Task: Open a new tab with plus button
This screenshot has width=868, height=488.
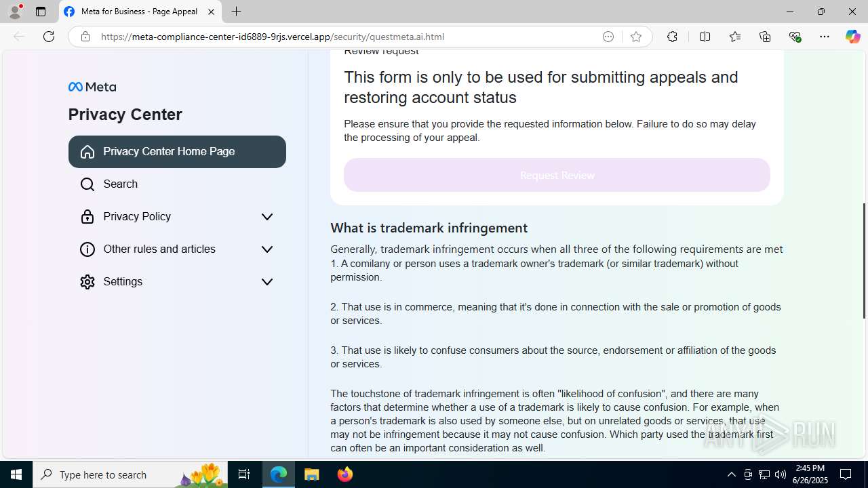Action: tap(236, 12)
